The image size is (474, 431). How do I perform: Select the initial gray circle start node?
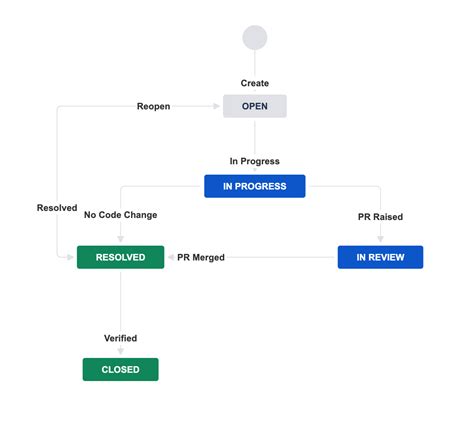click(255, 38)
